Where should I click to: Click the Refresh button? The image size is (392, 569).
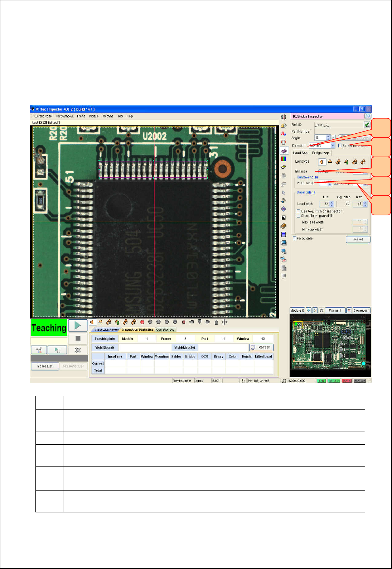(x=261, y=347)
